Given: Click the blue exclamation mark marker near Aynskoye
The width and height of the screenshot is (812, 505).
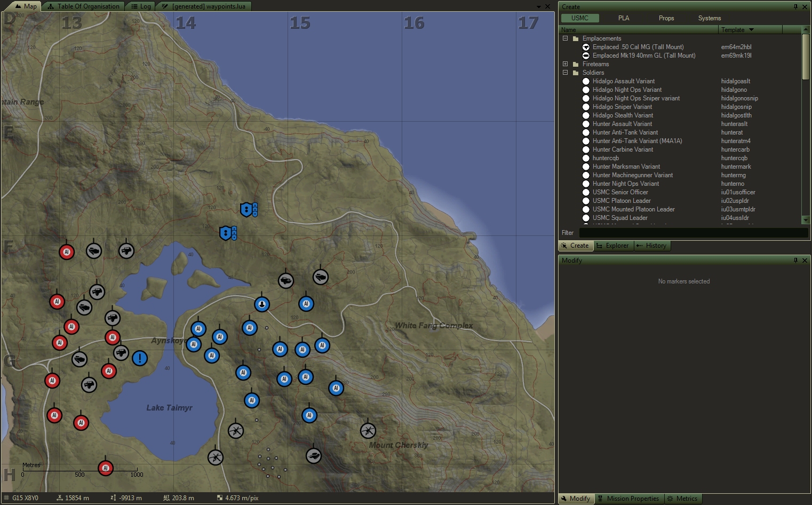Looking at the screenshot, I should [140, 358].
